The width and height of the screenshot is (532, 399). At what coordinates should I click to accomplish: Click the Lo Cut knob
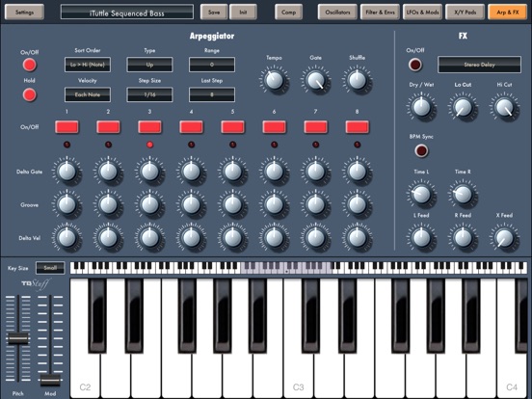tap(463, 107)
